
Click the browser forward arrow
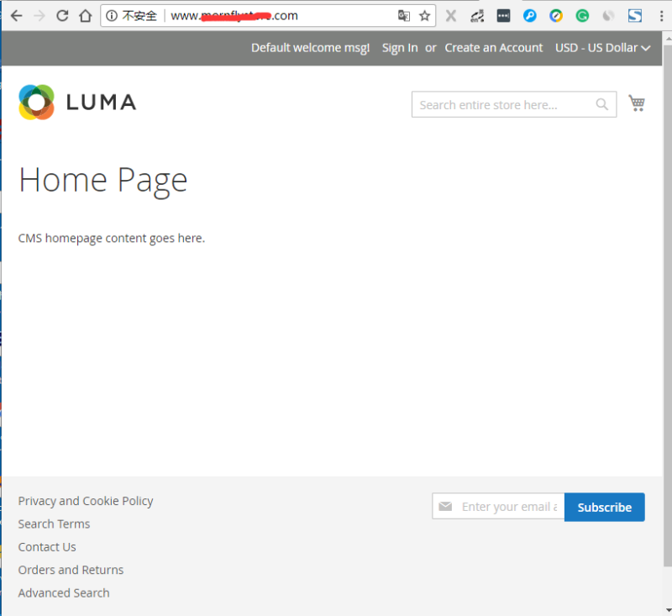[x=39, y=16]
